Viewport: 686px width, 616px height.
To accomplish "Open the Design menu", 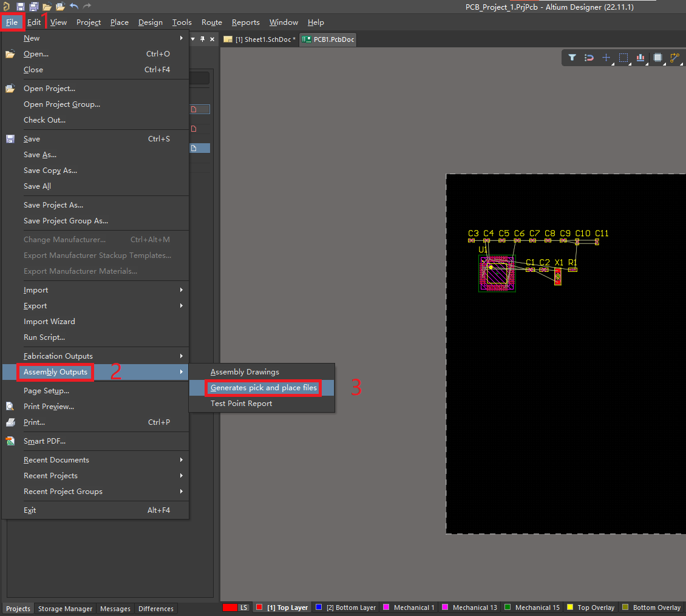I will 151,22.
